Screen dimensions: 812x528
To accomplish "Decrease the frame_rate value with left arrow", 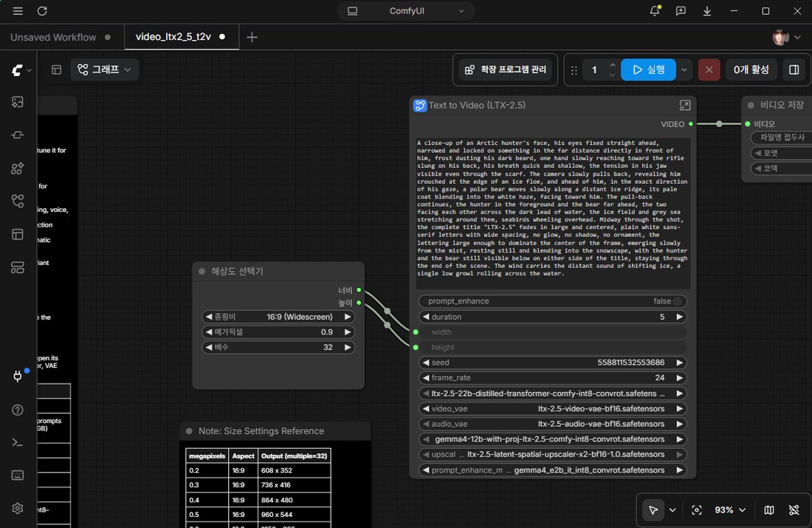I will [426, 378].
